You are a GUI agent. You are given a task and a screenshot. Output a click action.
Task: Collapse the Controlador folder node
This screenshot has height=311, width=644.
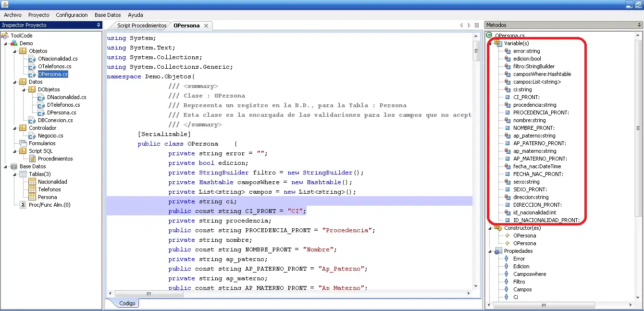[x=15, y=128]
